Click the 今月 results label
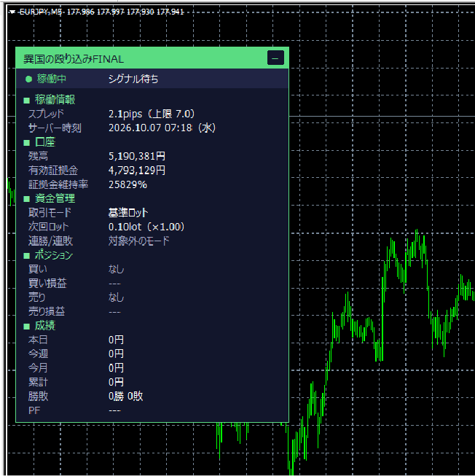 [38, 368]
